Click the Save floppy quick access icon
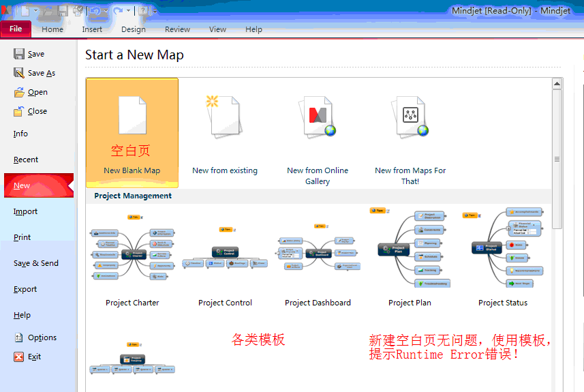Screen dimensions: 584x392 (63, 11)
